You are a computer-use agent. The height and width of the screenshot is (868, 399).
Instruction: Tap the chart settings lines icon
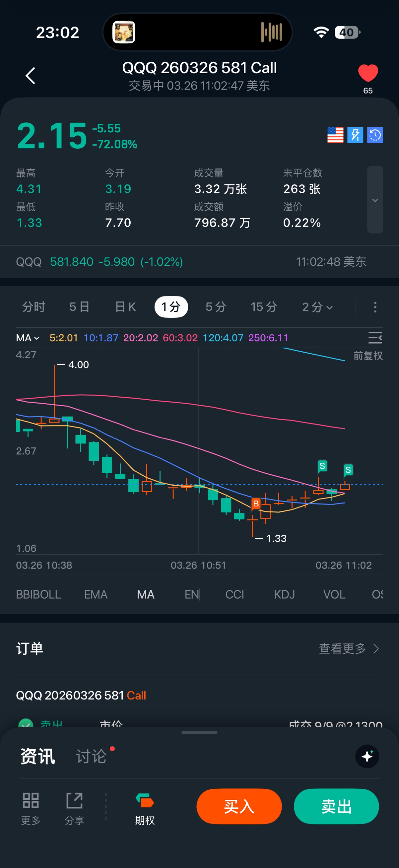(375, 338)
